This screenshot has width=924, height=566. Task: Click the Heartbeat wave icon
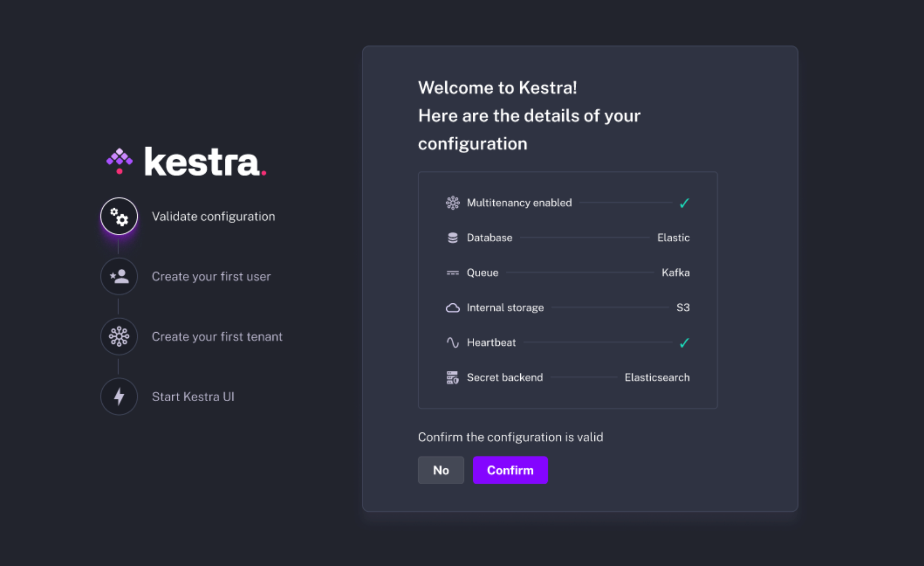pos(452,343)
